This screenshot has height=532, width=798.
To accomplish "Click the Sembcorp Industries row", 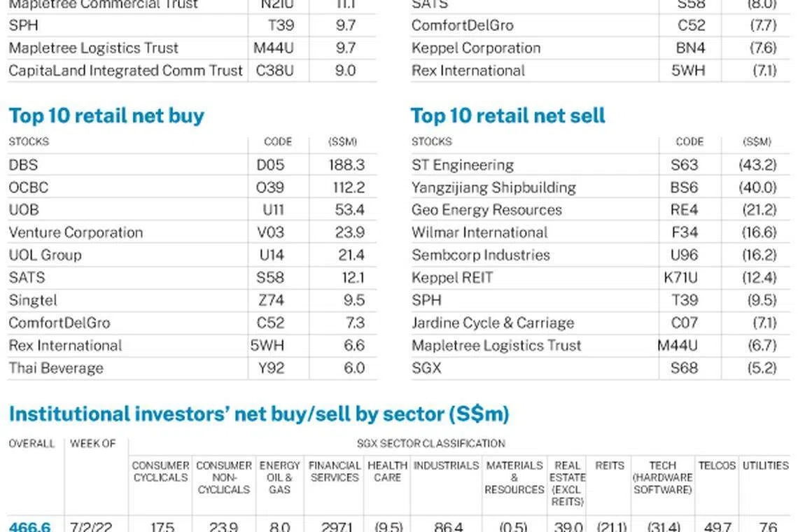I will click(x=481, y=255).
